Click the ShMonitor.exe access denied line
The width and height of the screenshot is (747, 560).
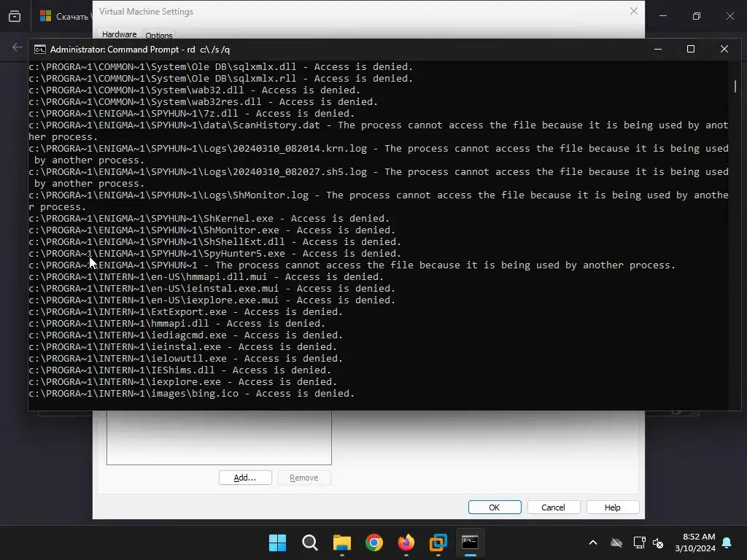click(212, 230)
